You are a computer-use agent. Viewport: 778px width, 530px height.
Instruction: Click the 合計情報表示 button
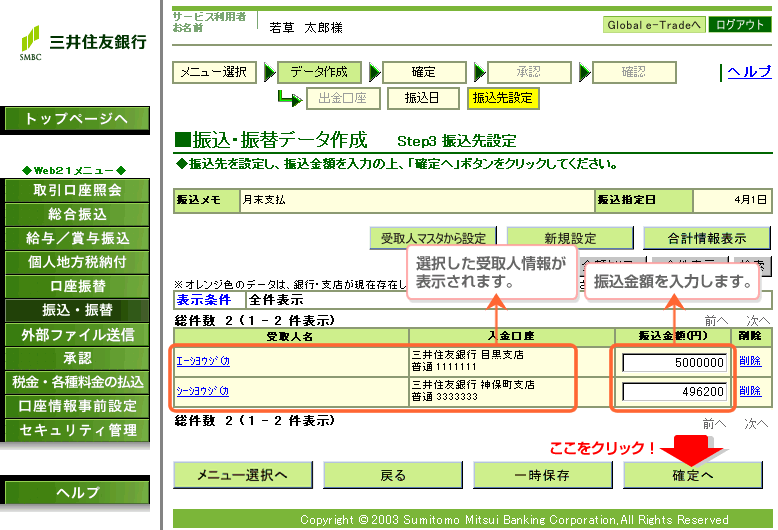tap(707, 238)
